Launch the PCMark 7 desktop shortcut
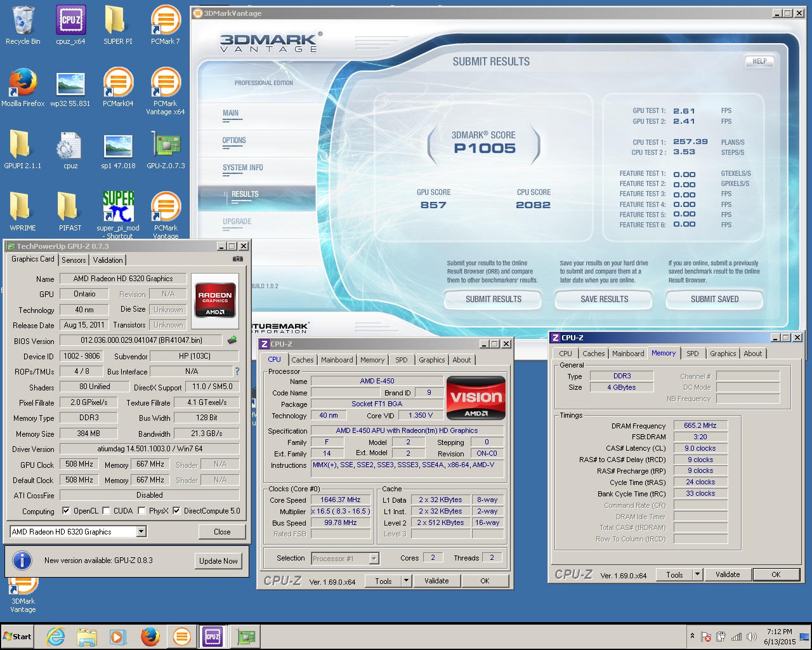This screenshot has height=650, width=812. (x=165, y=25)
